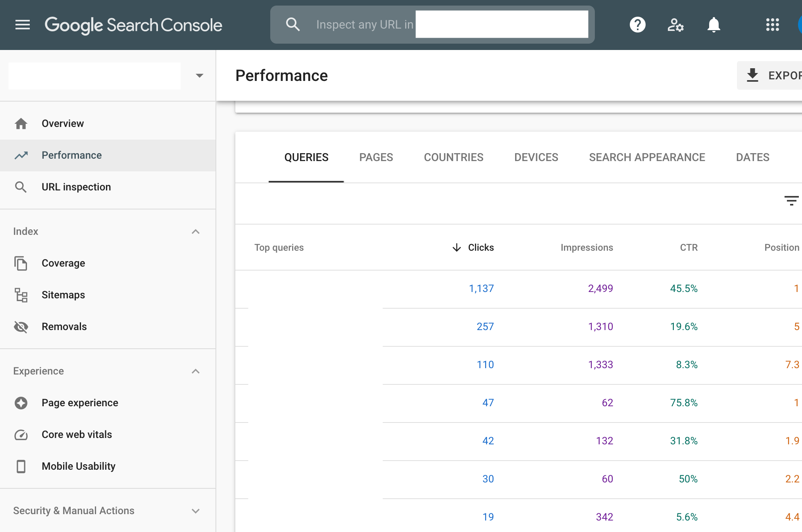The width and height of the screenshot is (802, 532).
Task: Open the notifications bell
Action: pos(714,25)
